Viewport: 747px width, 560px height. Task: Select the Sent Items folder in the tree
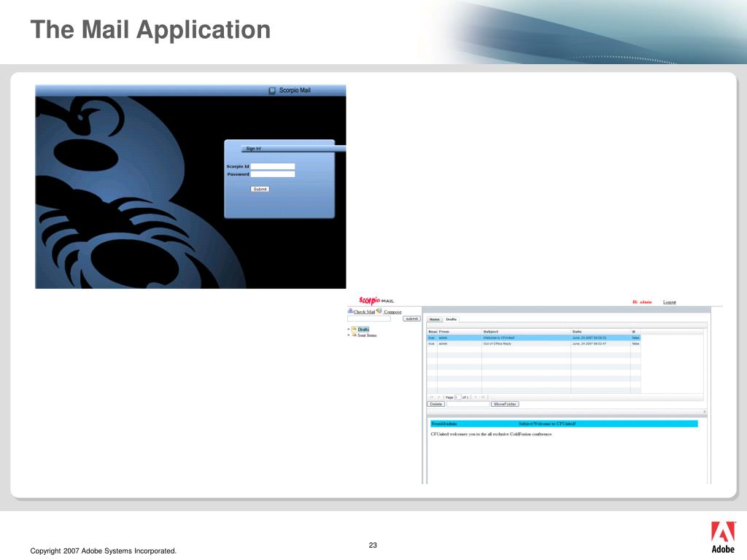coord(367,335)
